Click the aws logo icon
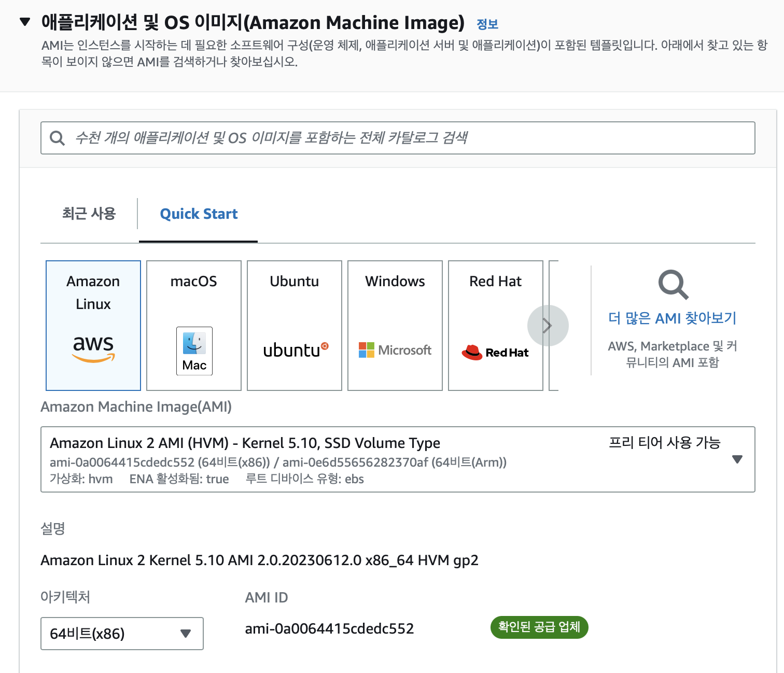The image size is (784, 673). (x=93, y=348)
